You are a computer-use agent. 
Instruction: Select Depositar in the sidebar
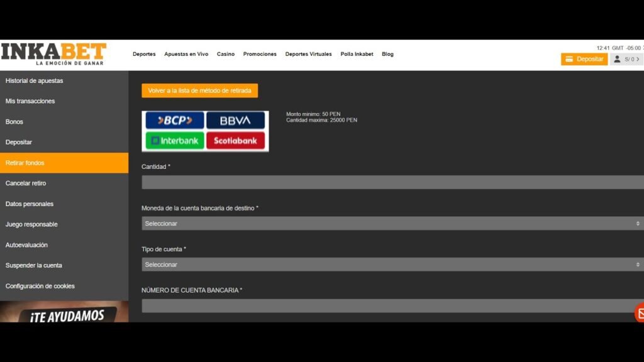[64, 143]
